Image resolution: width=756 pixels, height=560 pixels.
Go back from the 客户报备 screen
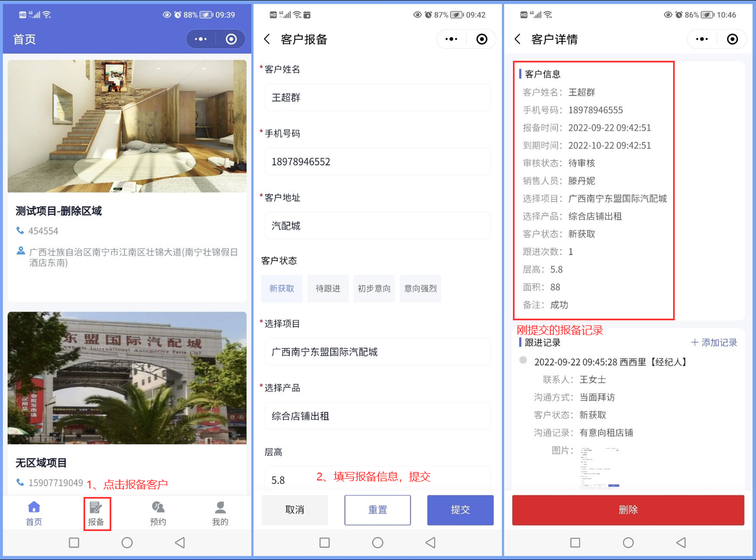267,39
